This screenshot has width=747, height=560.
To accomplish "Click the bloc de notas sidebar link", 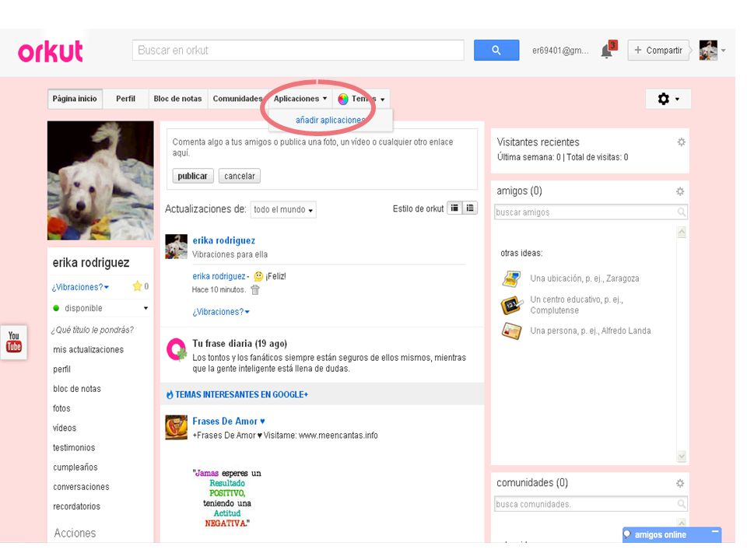I will click(x=77, y=389).
